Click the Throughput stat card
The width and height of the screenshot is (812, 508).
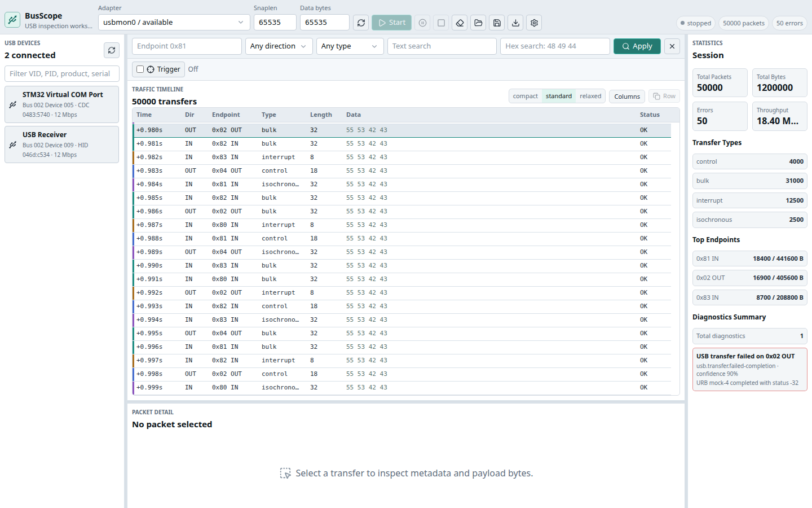click(x=780, y=116)
